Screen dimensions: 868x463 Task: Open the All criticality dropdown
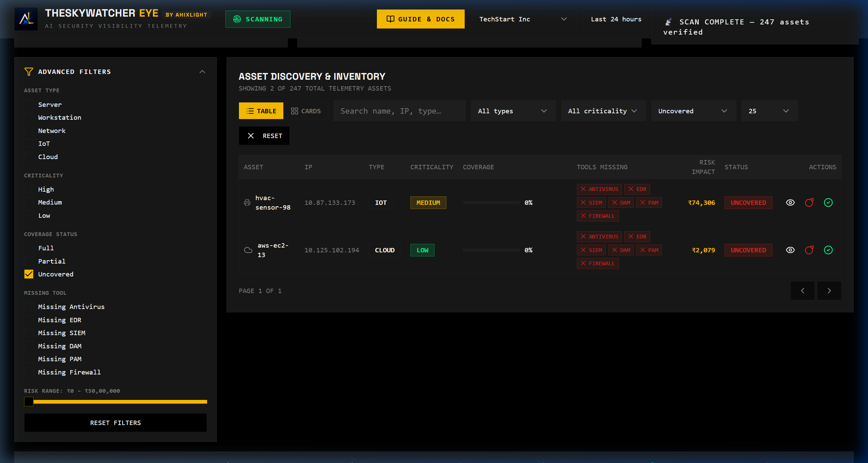click(603, 111)
